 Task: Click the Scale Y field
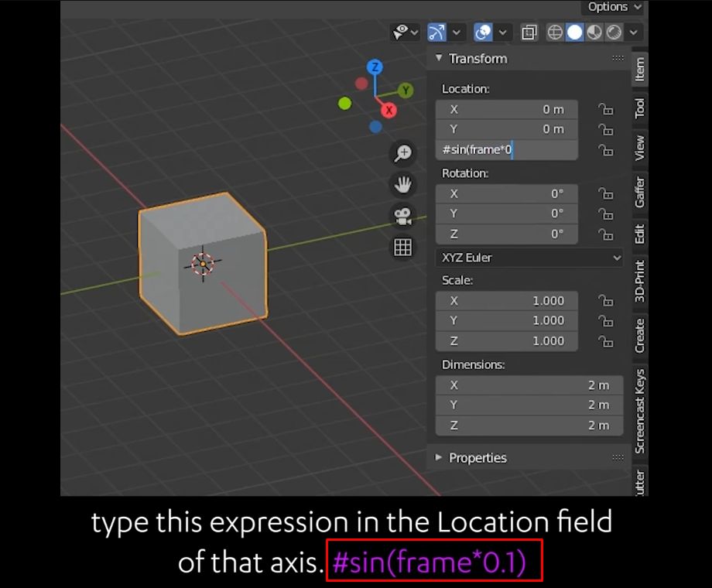pos(507,320)
